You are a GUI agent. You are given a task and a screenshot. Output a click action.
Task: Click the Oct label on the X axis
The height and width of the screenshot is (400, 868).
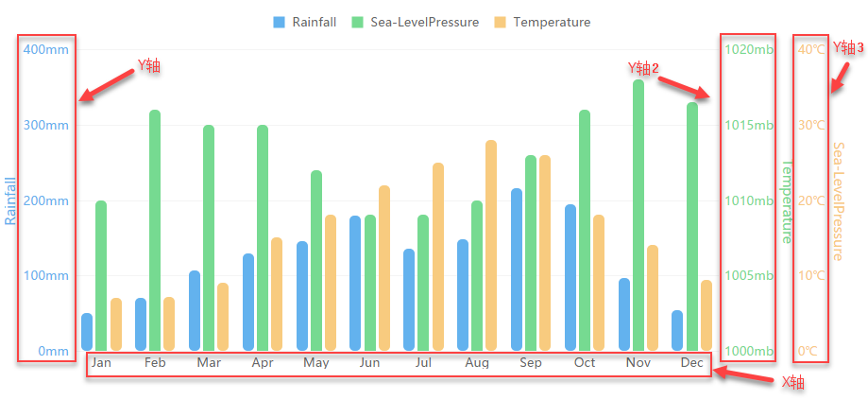tap(585, 363)
